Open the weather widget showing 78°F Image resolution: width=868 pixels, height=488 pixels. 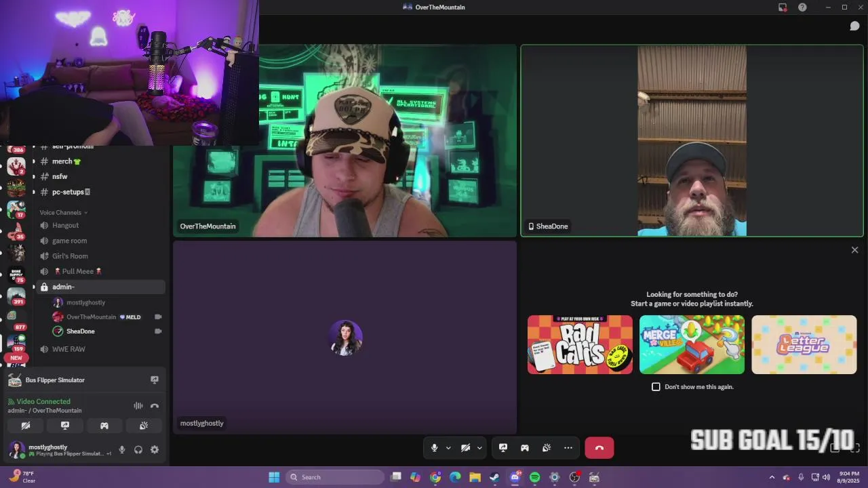pos(23,477)
